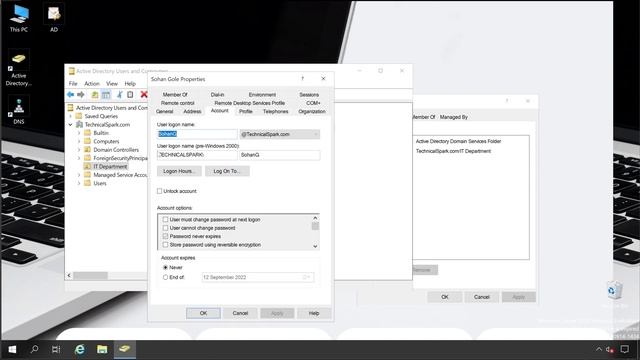
Task: Show hidden tray icons chevron
Action: point(599,349)
